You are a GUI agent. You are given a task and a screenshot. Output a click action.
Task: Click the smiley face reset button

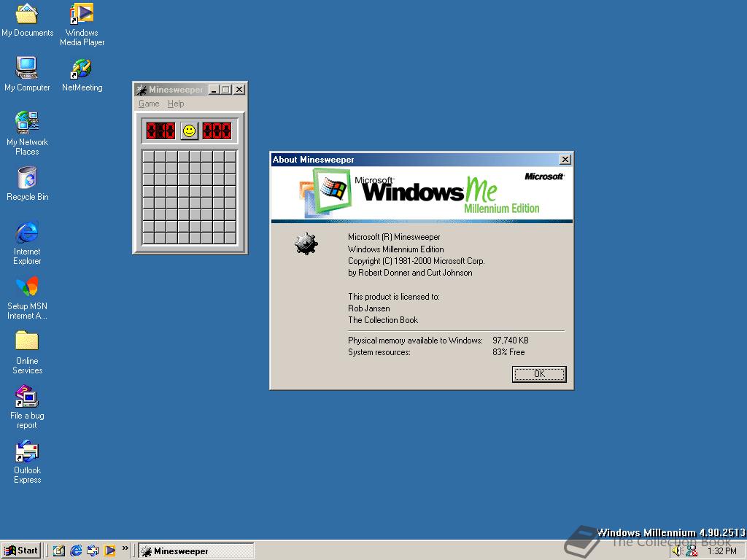coord(189,131)
